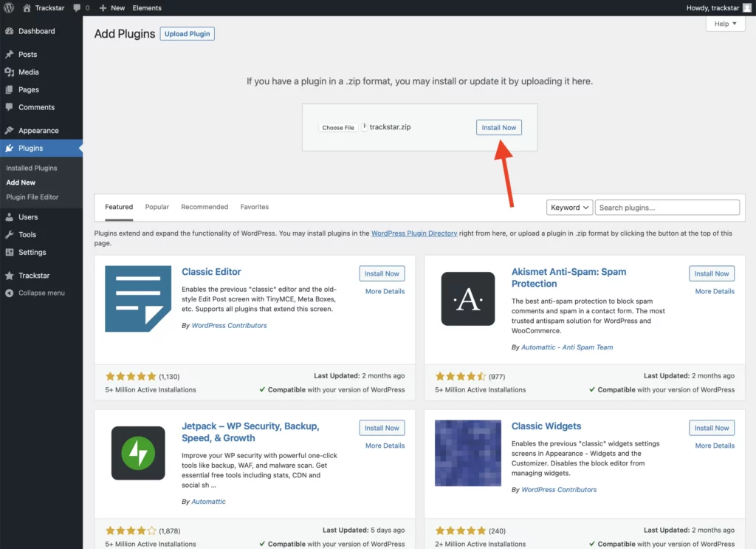Click the Collapse menu arrow icon

pyautogui.click(x=9, y=293)
